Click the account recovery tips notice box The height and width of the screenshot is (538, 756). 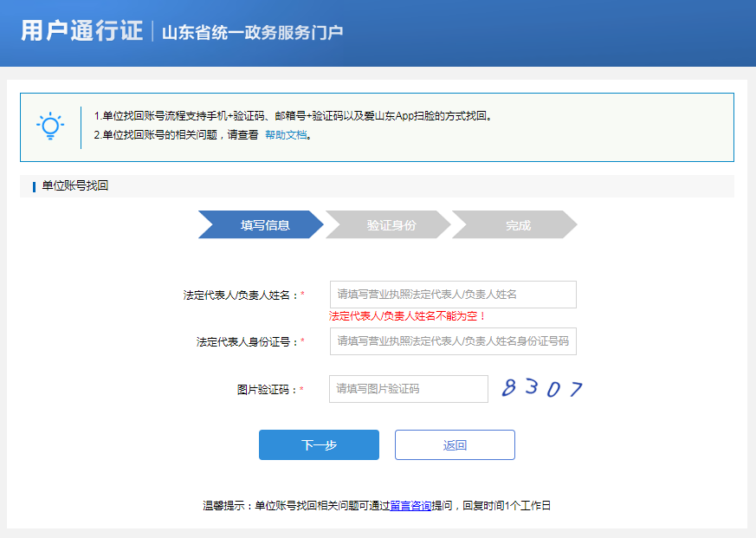click(x=378, y=126)
